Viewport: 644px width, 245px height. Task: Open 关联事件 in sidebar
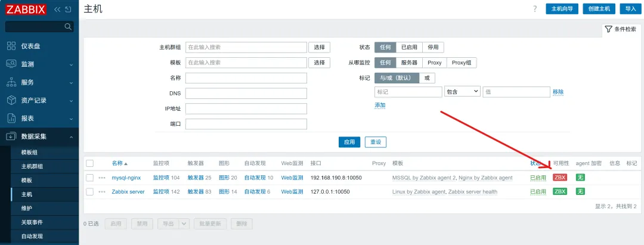pyautogui.click(x=32, y=222)
